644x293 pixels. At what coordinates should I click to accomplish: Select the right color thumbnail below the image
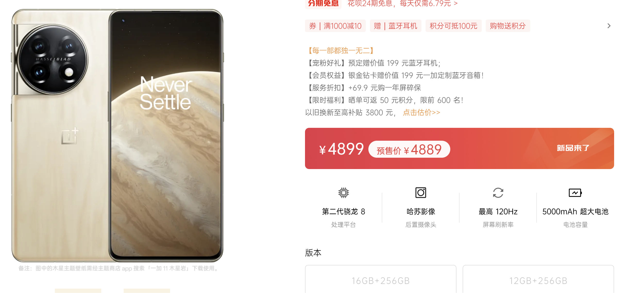pyautogui.click(x=147, y=291)
